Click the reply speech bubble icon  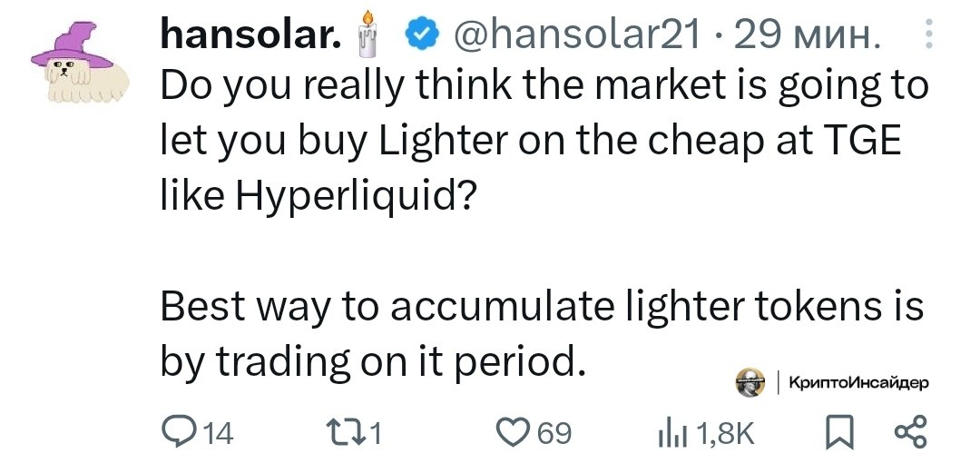[x=175, y=434]
